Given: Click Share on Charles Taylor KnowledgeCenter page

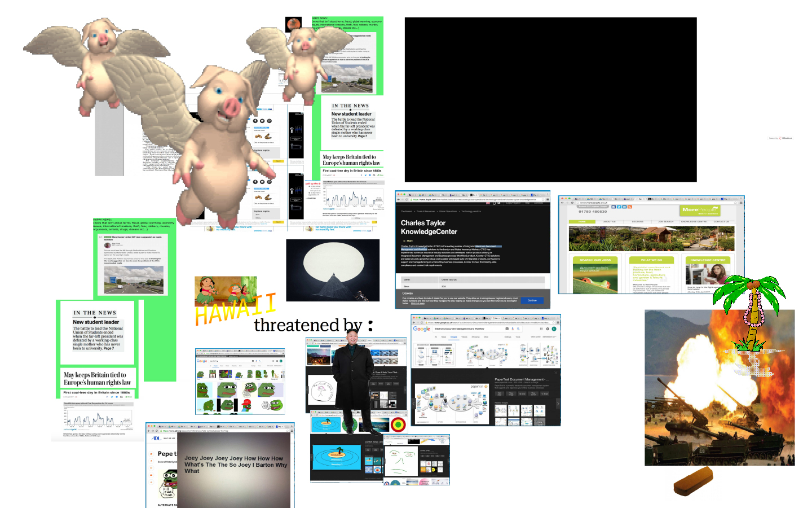Looking at the screenshot, I should [x=408, y=241].
